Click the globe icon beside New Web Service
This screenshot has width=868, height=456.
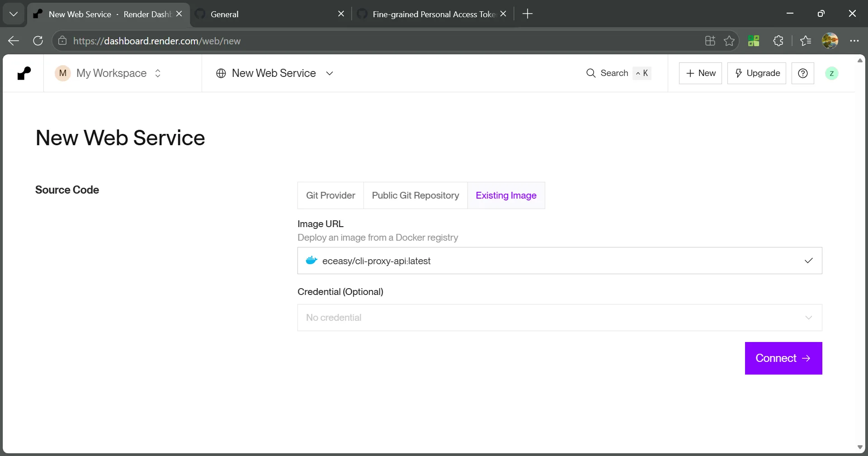(x=221, y=73)
